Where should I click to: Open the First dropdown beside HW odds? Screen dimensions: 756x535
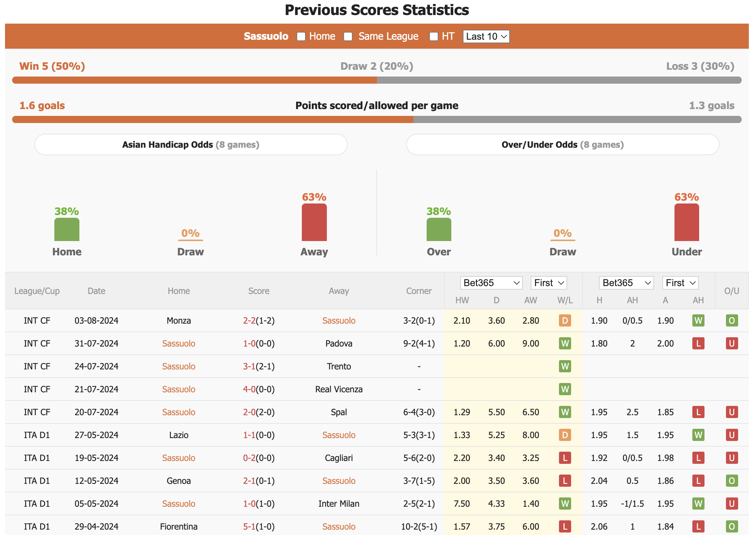coord(549,283)
